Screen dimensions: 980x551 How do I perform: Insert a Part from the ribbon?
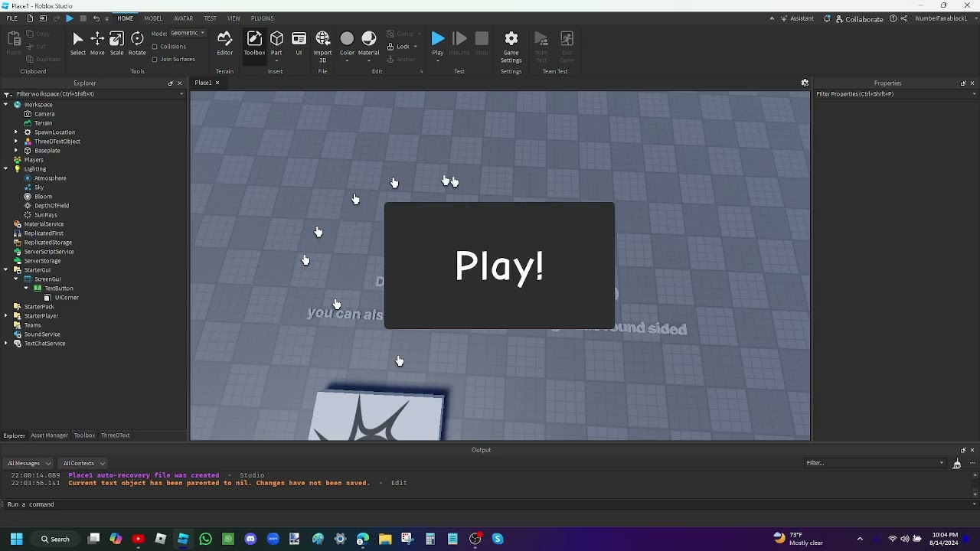click(x=276, y=44)
